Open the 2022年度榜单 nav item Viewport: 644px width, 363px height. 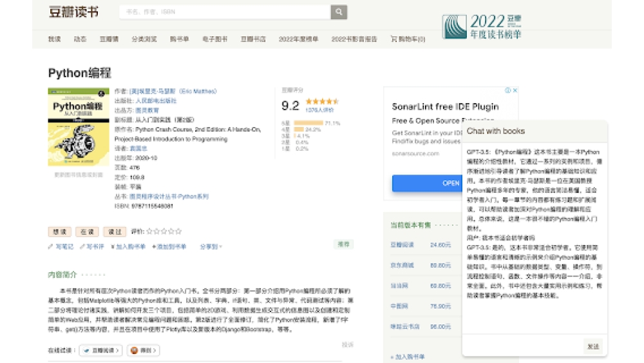pyautogui.click(x=299, y=39)
